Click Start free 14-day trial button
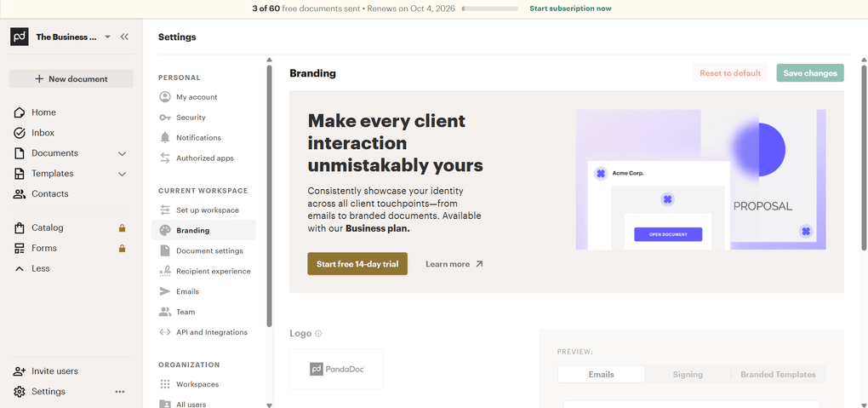 pos(357,264)
